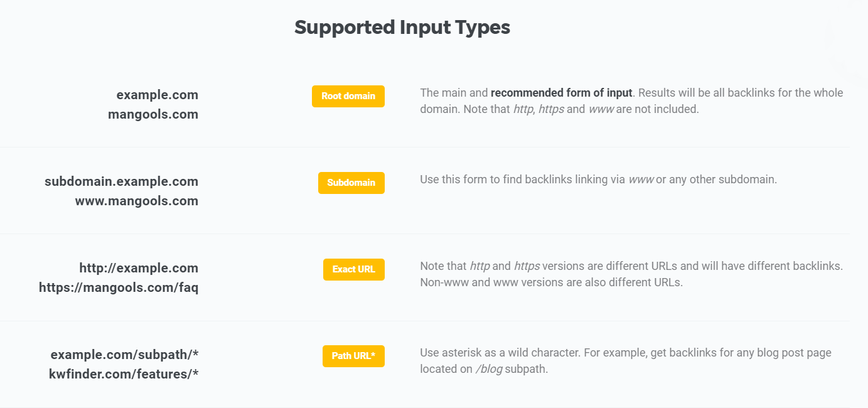Click the example.com root domain example

coord(157,95)
